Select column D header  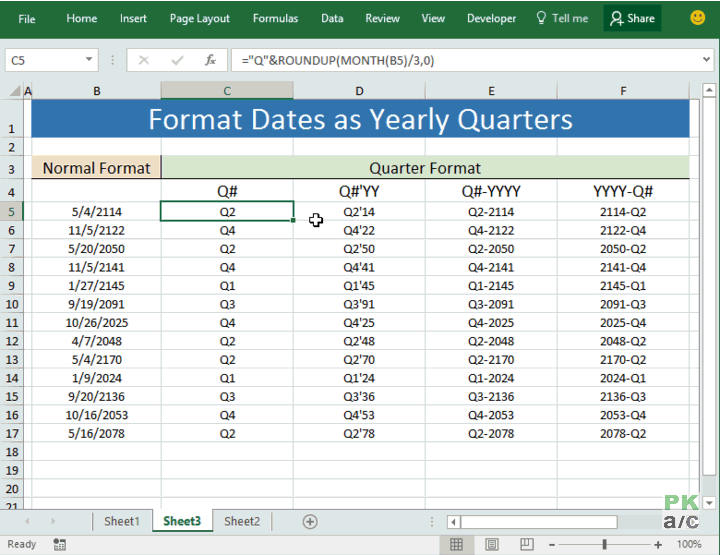(359, 91)
